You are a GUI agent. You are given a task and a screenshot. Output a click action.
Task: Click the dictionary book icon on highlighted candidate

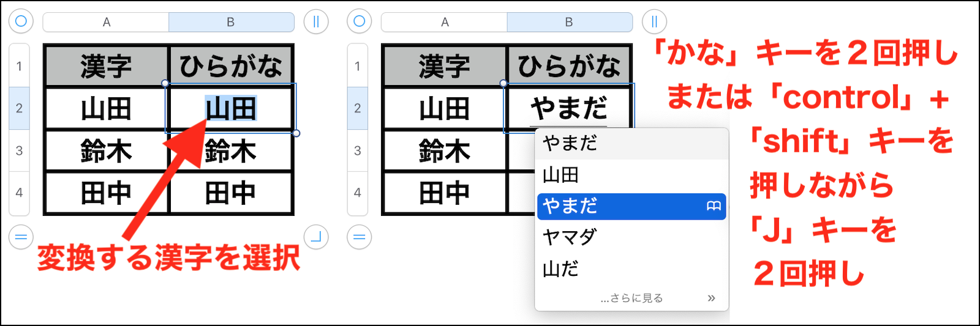pyautogui.click(x=714, y=206)
